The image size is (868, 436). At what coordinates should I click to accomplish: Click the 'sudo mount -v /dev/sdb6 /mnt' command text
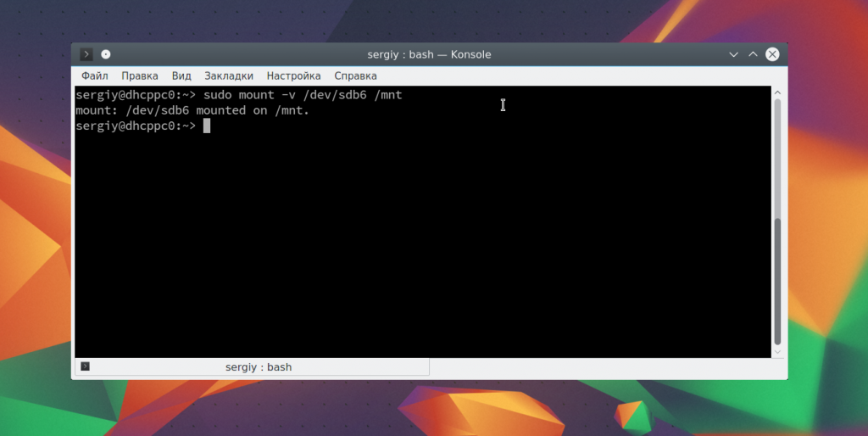pyautogui.click(x=303, y=95)
